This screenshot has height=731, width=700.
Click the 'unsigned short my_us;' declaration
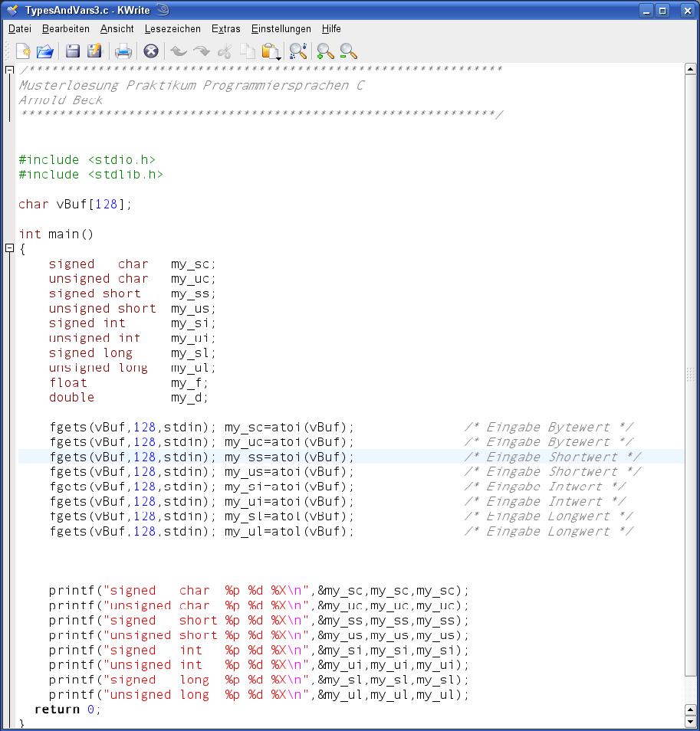point(133,309)
